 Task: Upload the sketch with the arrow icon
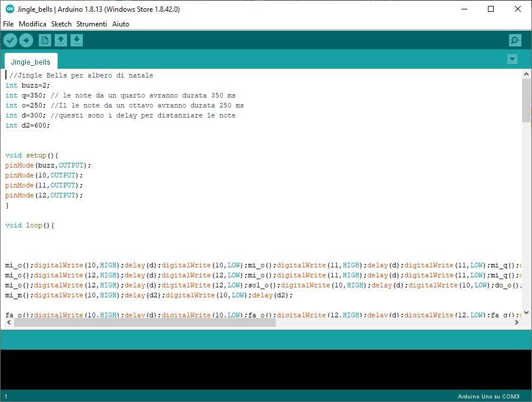click(26, 41)
